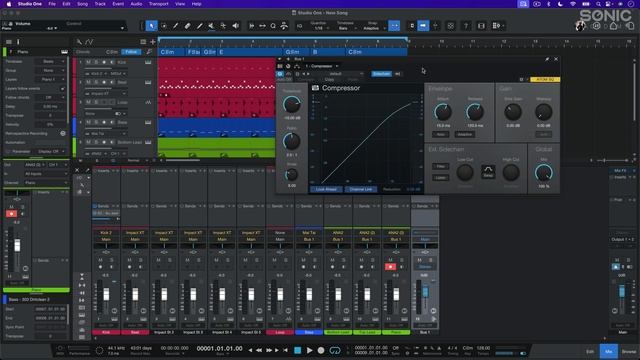Select the G#m chord block at bar 5
Viewport: 640px width, 360px height.
(x=297, y=52)
